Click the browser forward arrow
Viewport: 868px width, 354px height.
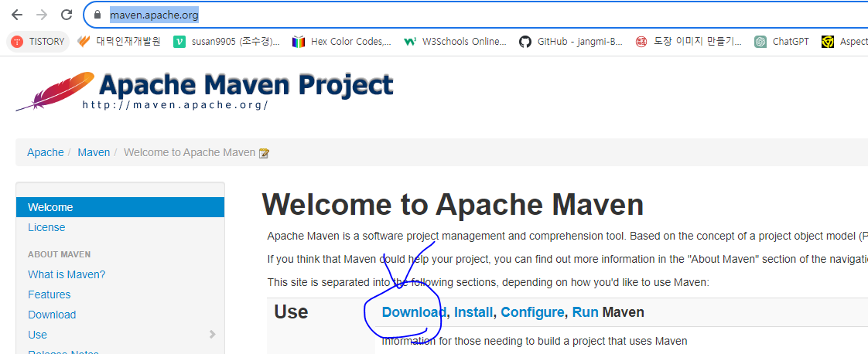42,15
